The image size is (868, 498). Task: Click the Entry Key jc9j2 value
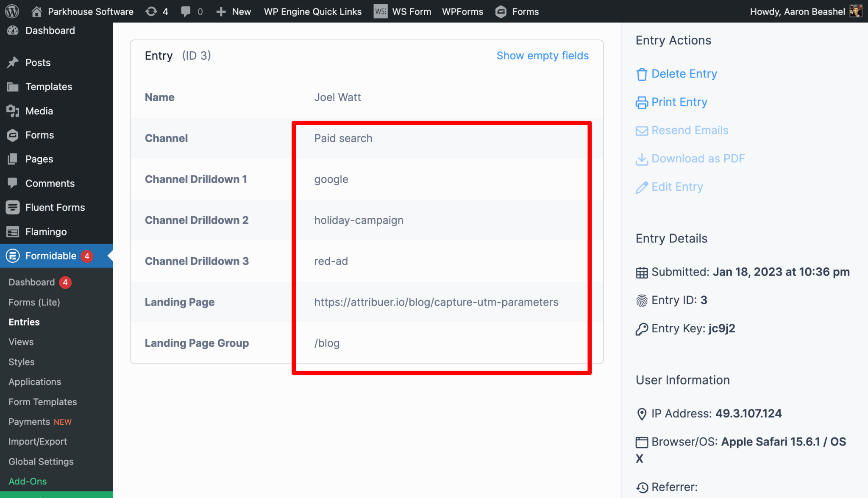tap(722, 328)
